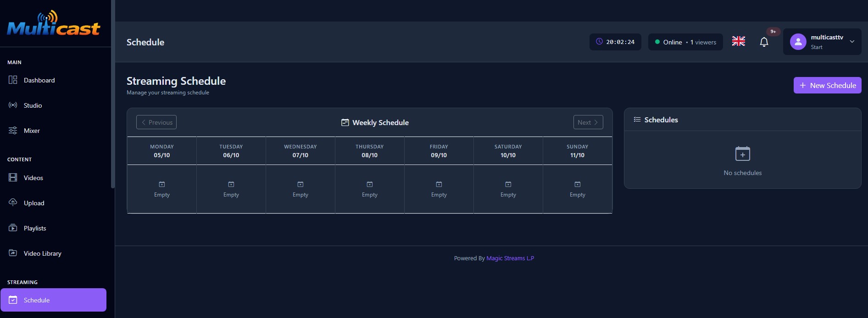
Task: Click the empty calendar icon under Thursday 08/10
Action: coord(370,184)
